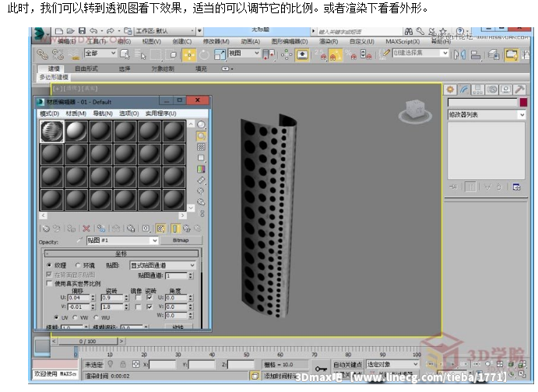Select the UV radio button
This screenshot has height=392, width=538.
pyautogui.click(x=56, y=317)
